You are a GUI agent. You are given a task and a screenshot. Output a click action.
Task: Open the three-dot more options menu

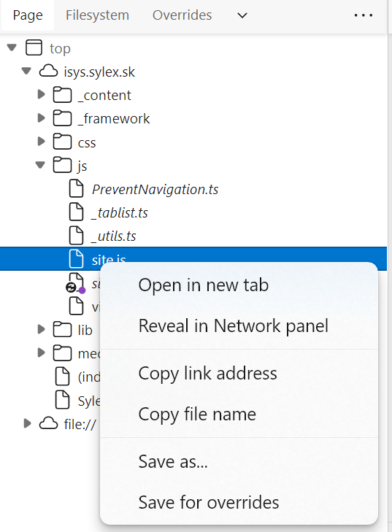point(363,15)
